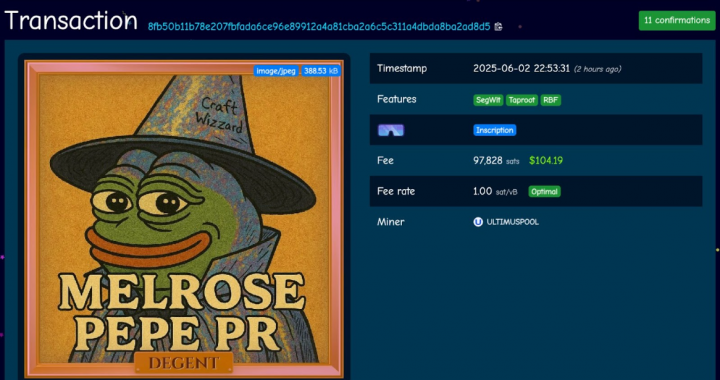The height and width of the screenshot is (380, 720).
Task: Select the Taproot feature tag
Action: [522, 101]
